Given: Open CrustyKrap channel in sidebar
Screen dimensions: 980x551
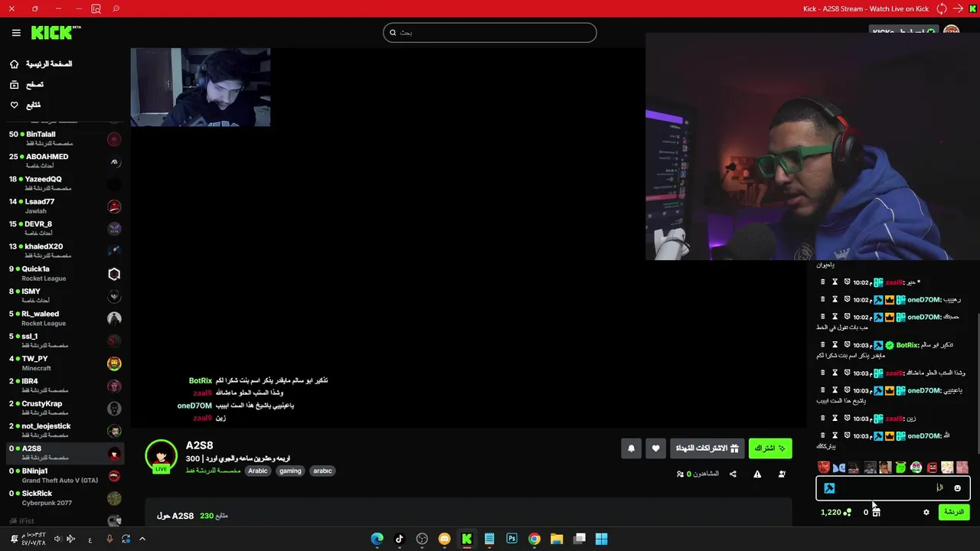Looking at the screenshot, I should click(64, 408).
